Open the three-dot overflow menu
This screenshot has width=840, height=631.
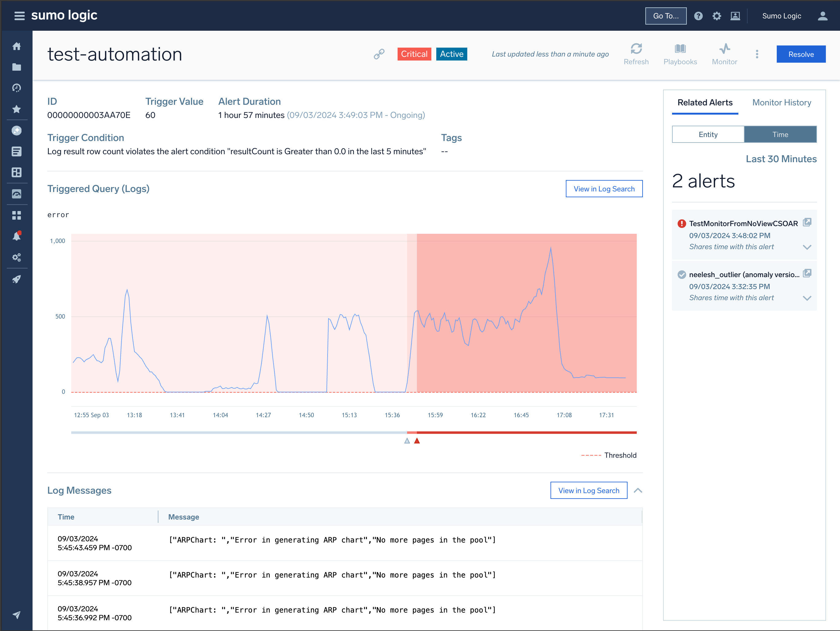pos(757,54)
